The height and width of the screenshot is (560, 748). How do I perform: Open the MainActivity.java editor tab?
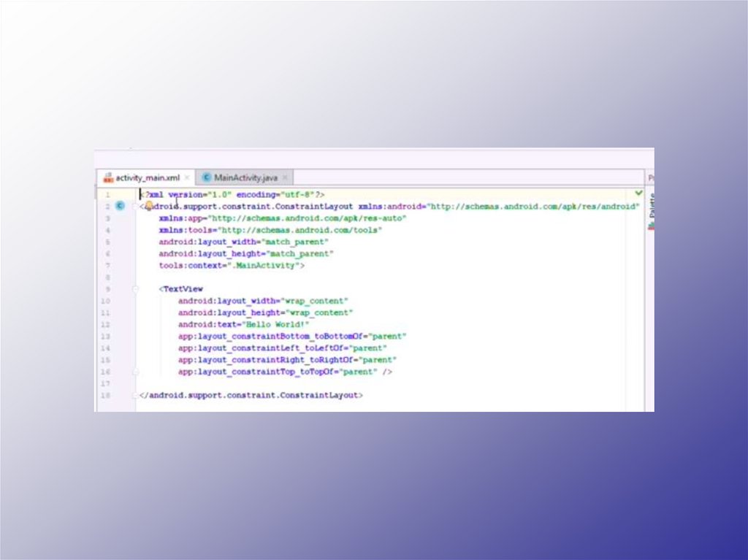[245, 177]
